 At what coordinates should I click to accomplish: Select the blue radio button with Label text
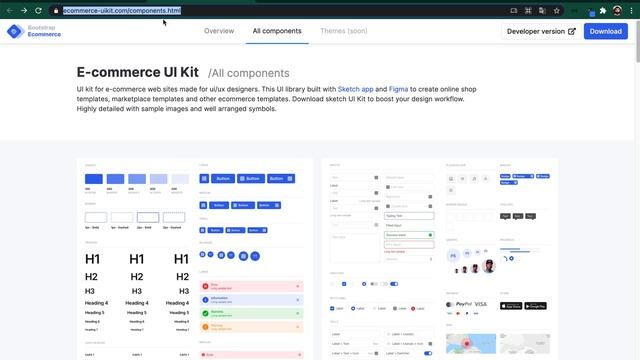tap(353, 309)
